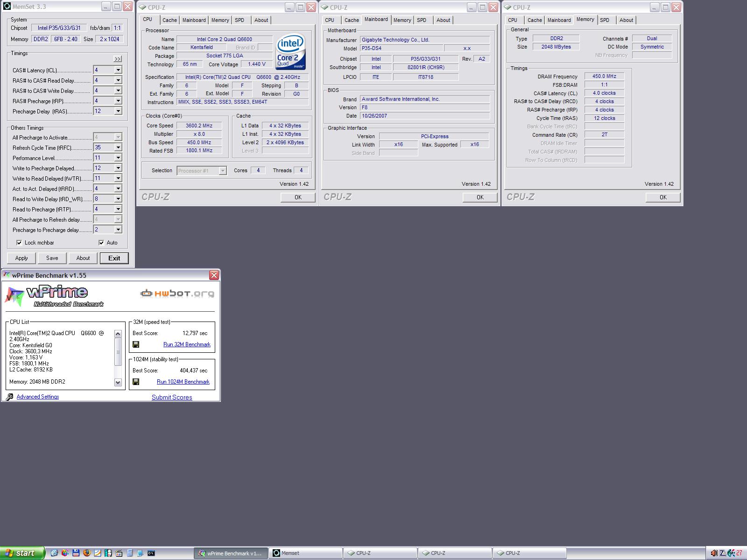Click Run 1024M Benchmark link
This screenshot has width=747, height=560.
pos(183,382)
